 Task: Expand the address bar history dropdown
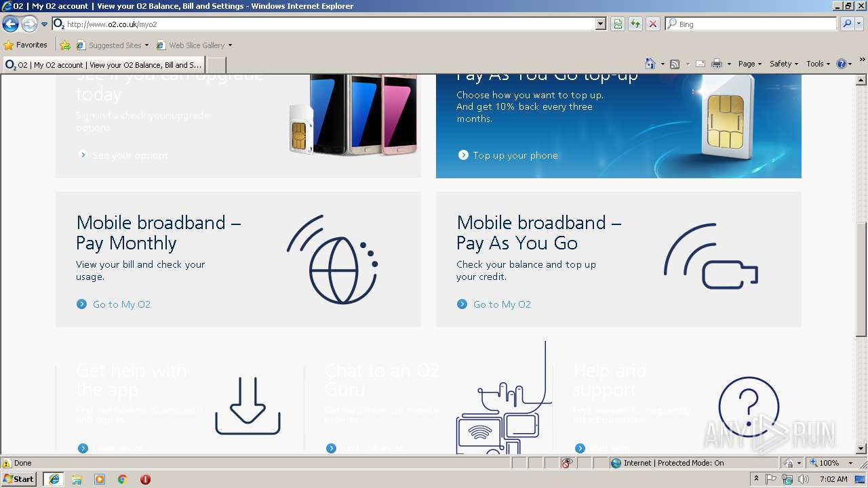(600, 24)
